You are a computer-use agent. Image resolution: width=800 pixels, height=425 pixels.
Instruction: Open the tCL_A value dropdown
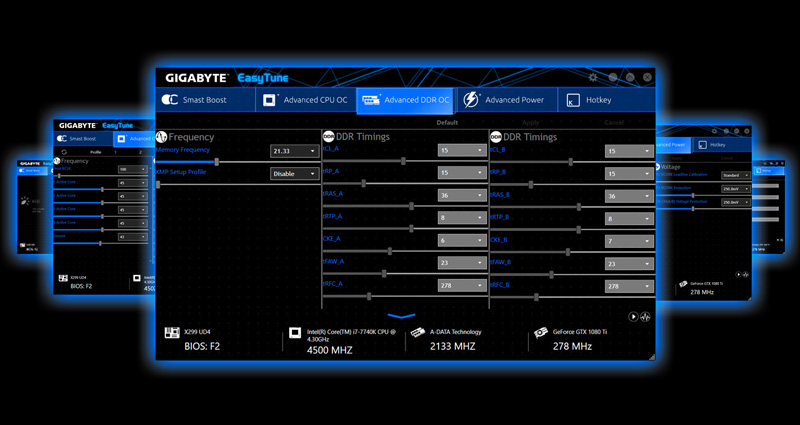(462, 150)
